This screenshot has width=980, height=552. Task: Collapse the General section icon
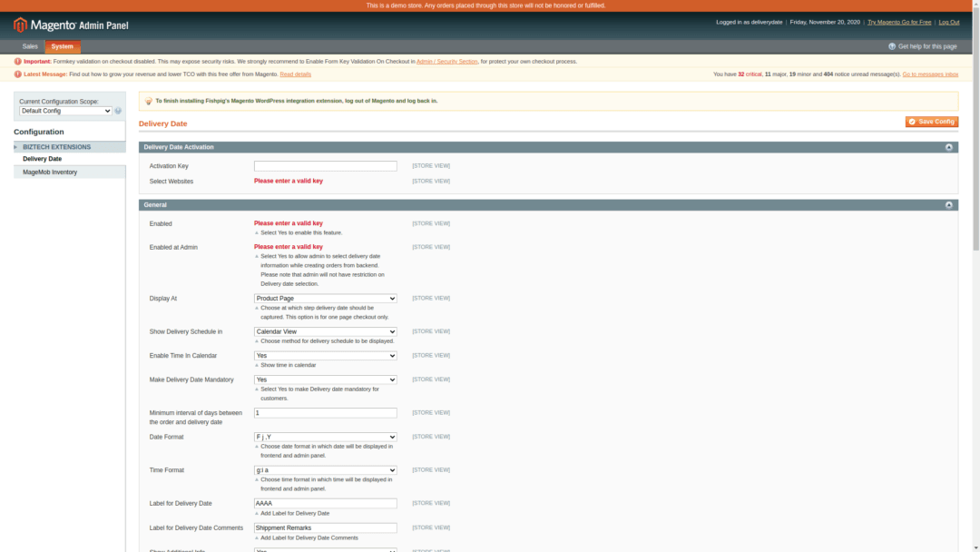pos(948,204)
